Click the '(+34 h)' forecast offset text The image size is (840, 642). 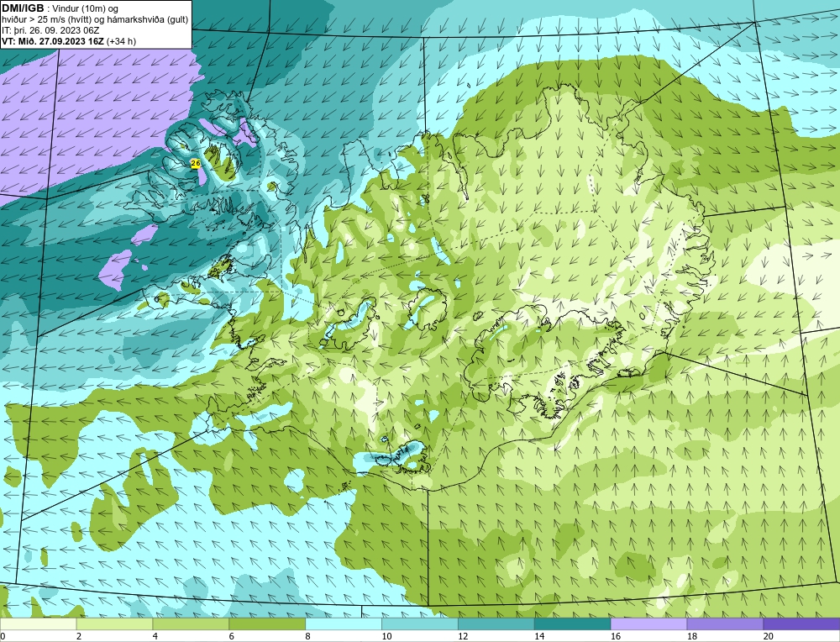[x=122, y=41]
